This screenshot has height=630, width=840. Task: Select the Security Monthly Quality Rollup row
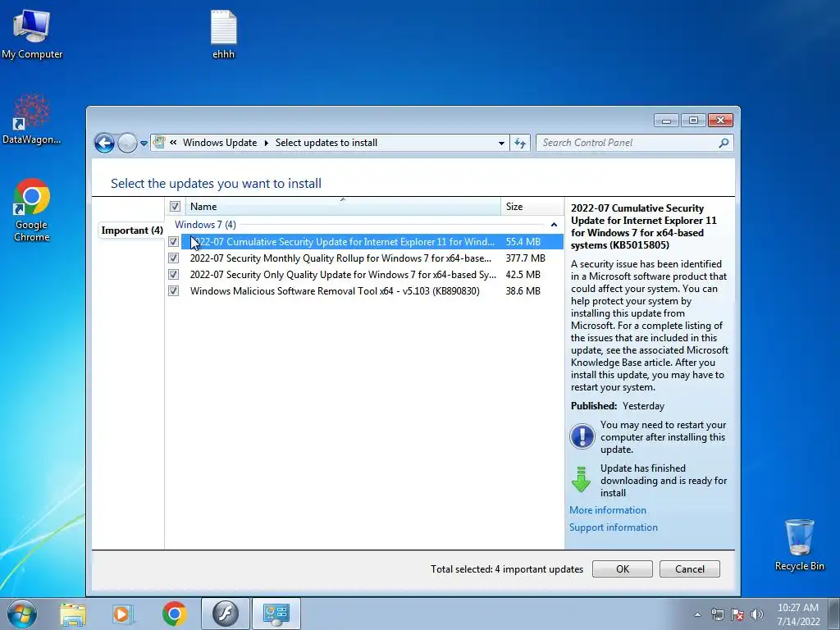pos(372,258)
